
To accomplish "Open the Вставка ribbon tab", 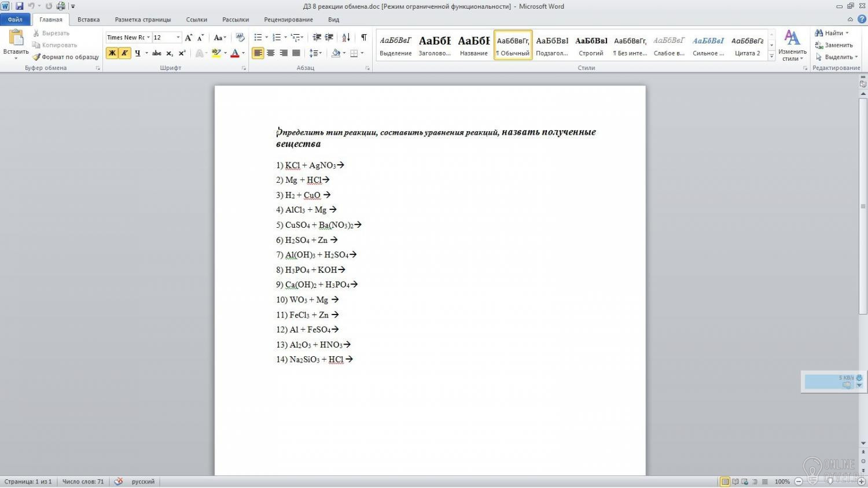I will [x=89, y=20].
